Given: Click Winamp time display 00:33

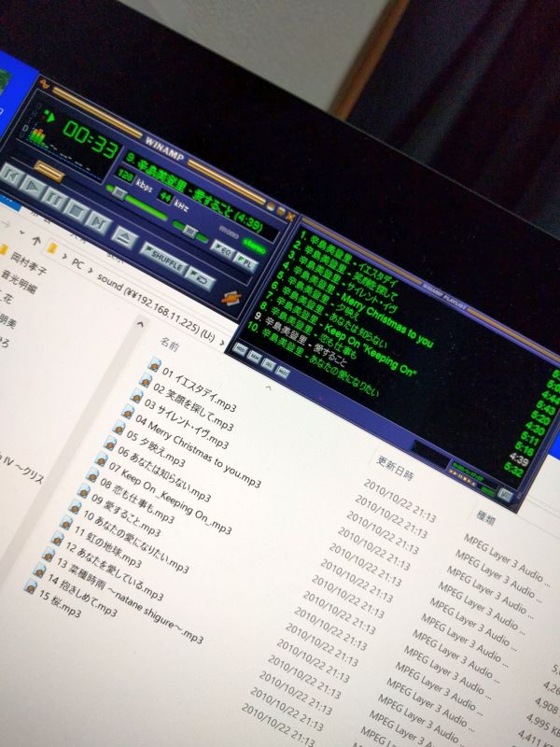Looking at the screenshot, I should (91, 138).
